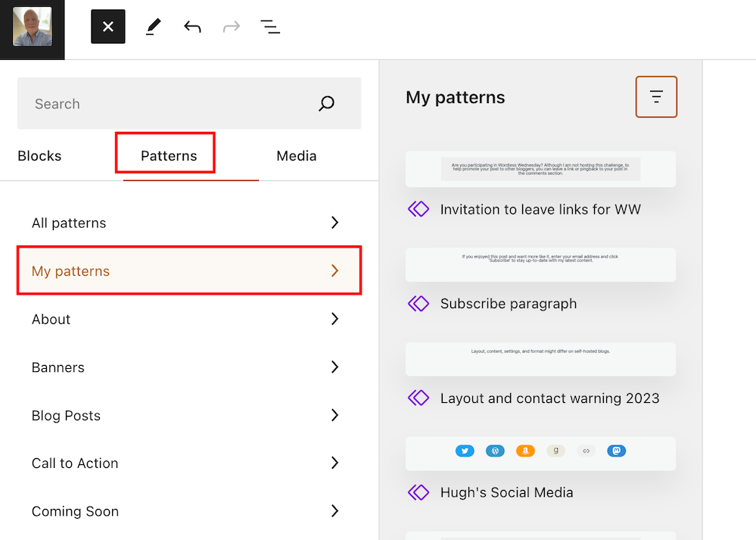The image size is (756, 540).
Task: Switch to the Media tab
Action: click(296, 156)
